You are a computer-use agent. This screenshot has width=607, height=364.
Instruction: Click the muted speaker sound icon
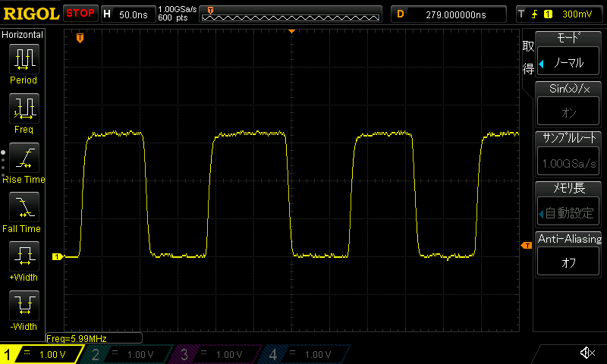[587, 353]
